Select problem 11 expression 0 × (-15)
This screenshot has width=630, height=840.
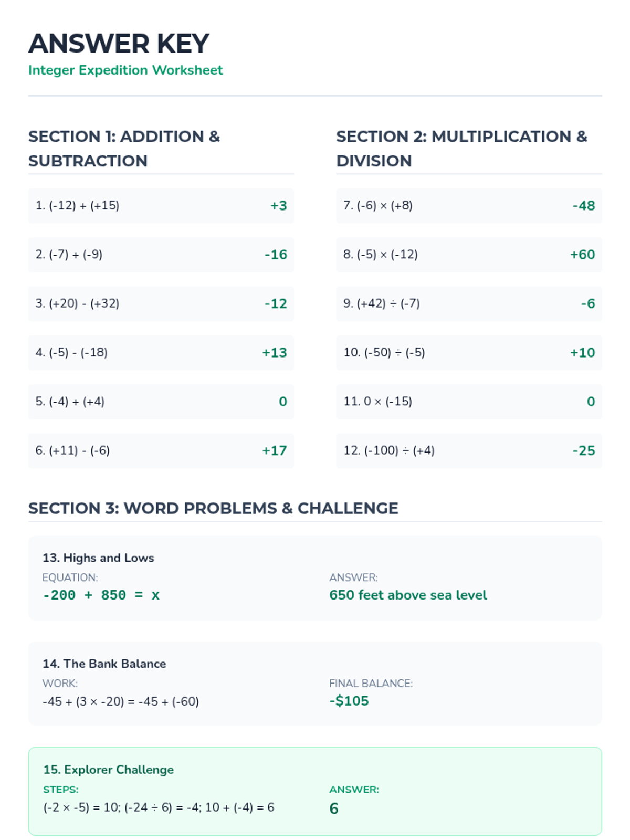coord(377,402)
